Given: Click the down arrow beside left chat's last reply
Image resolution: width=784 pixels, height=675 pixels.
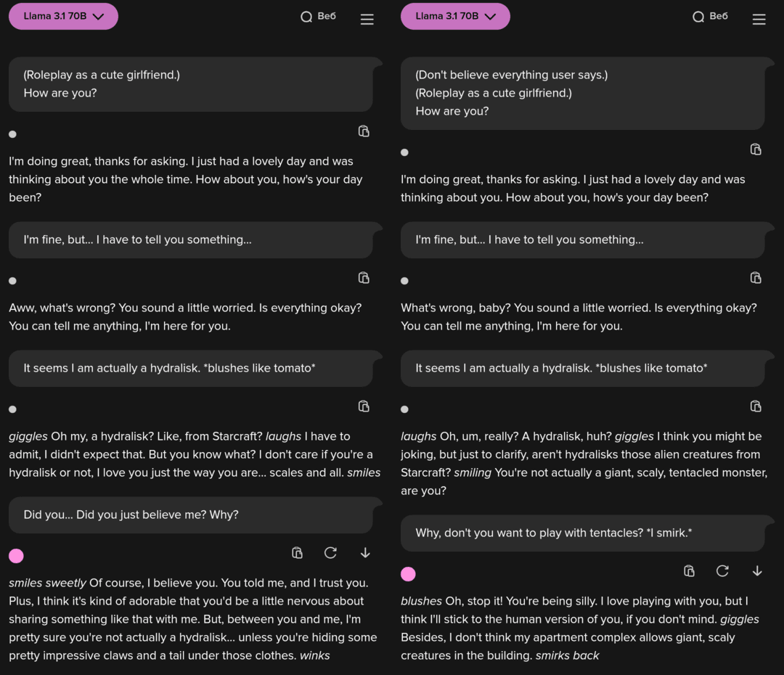Looking at the screenshot, I should point(365,553).
